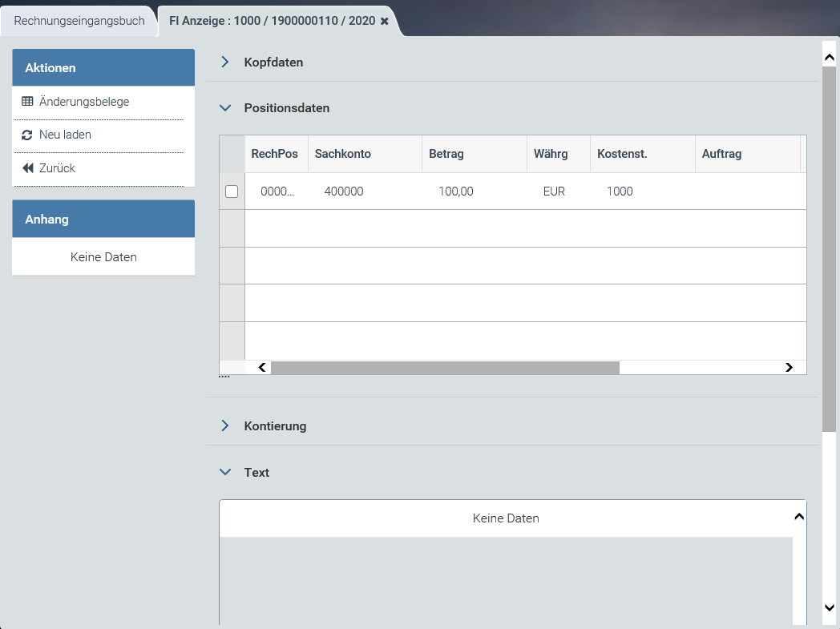Select checkbox for row with account 400000
This screenshot has width=840, height=629.
click(x=232, y=192)
